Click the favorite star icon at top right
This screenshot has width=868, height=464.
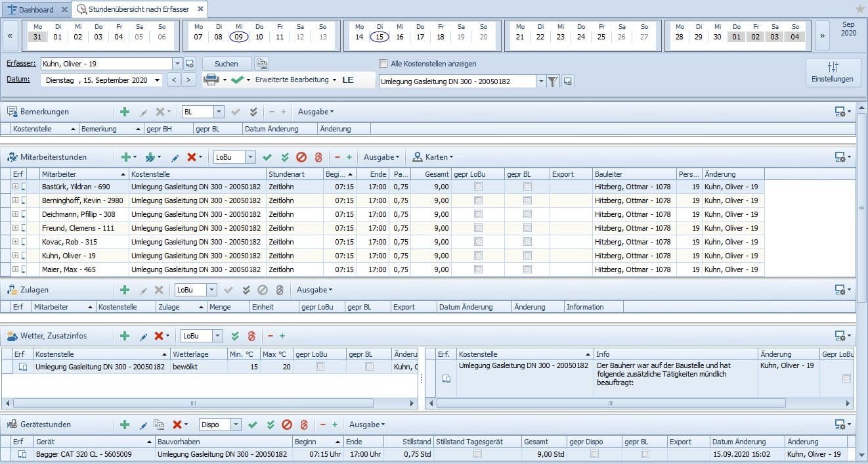pyautogui.click(x=860, y=9)
